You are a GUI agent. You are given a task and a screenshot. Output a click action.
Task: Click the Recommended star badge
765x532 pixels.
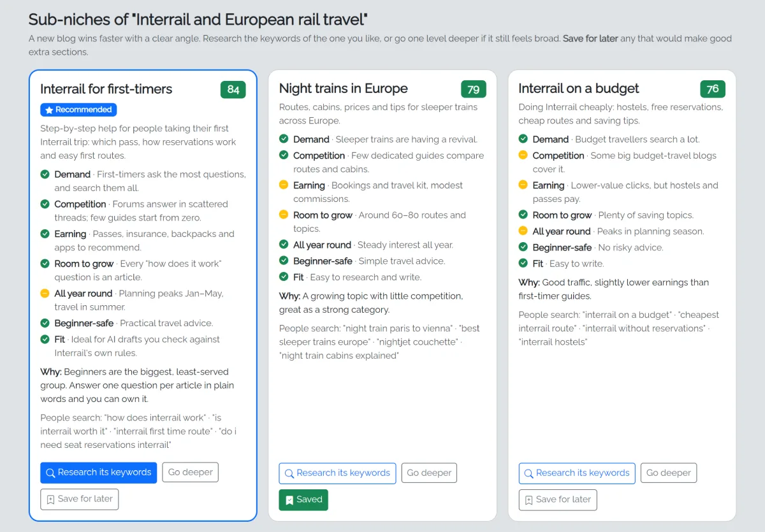coord(78,110)
